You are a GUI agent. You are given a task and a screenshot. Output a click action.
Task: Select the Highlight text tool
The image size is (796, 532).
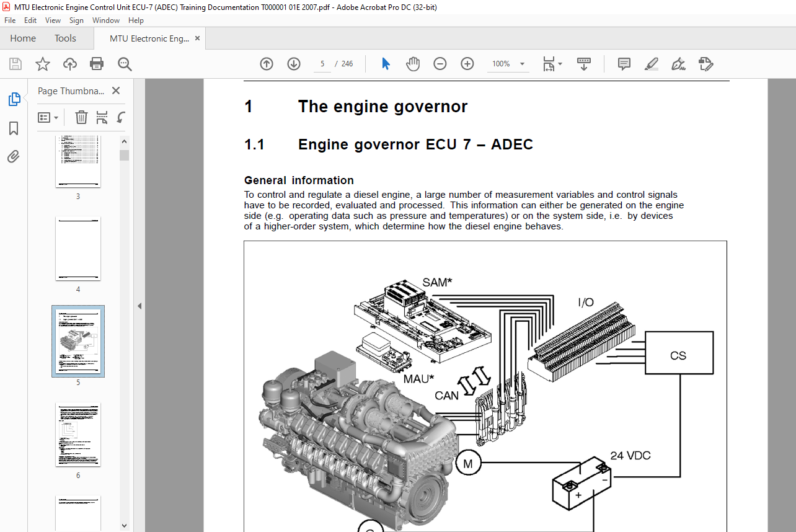[x=651, y=64]
